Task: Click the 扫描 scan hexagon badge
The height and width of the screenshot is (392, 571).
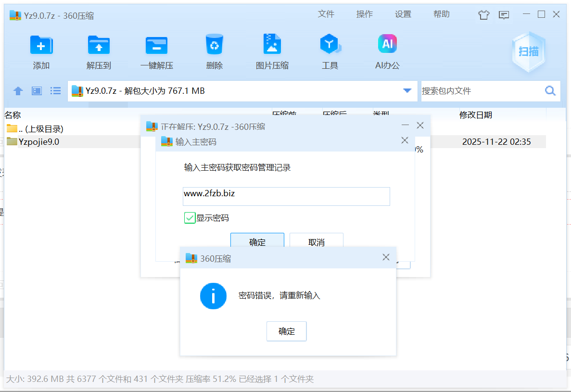Action: click(x=528, y=51)
